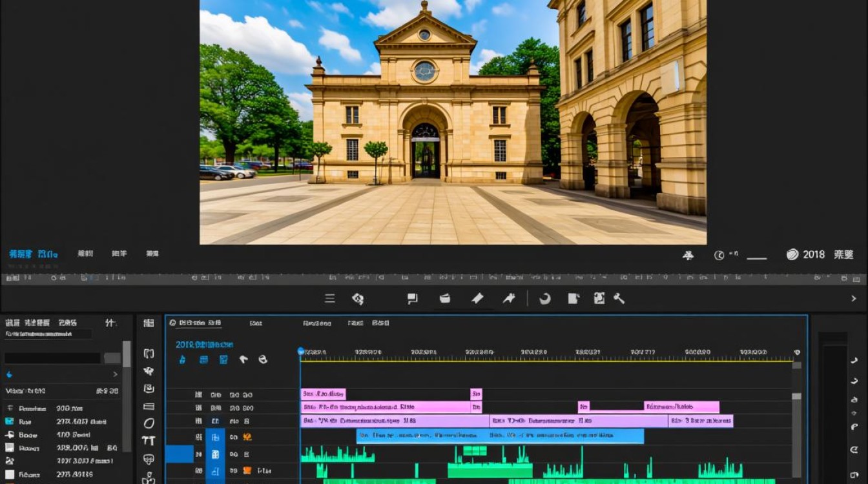Select the blue clip in the timeline
868x484 pixels.
click(x=500, y=436)
